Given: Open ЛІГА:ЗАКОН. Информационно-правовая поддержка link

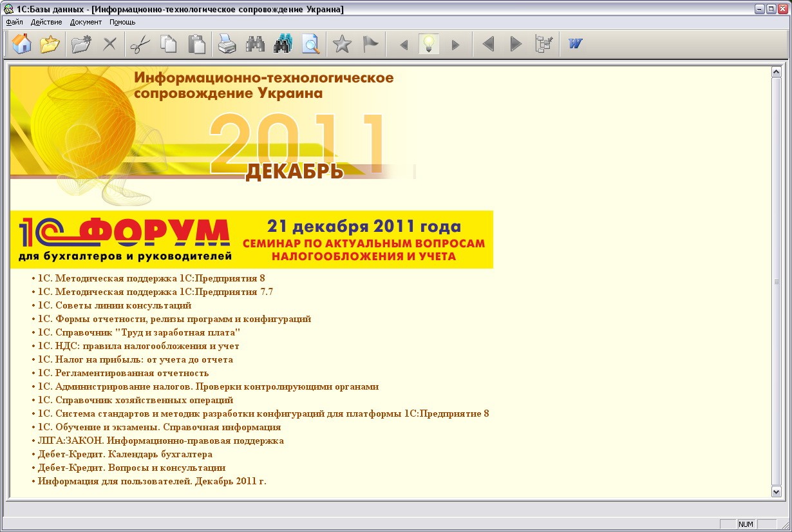Looking at the screenshot, I should click(x=160, y=441).
